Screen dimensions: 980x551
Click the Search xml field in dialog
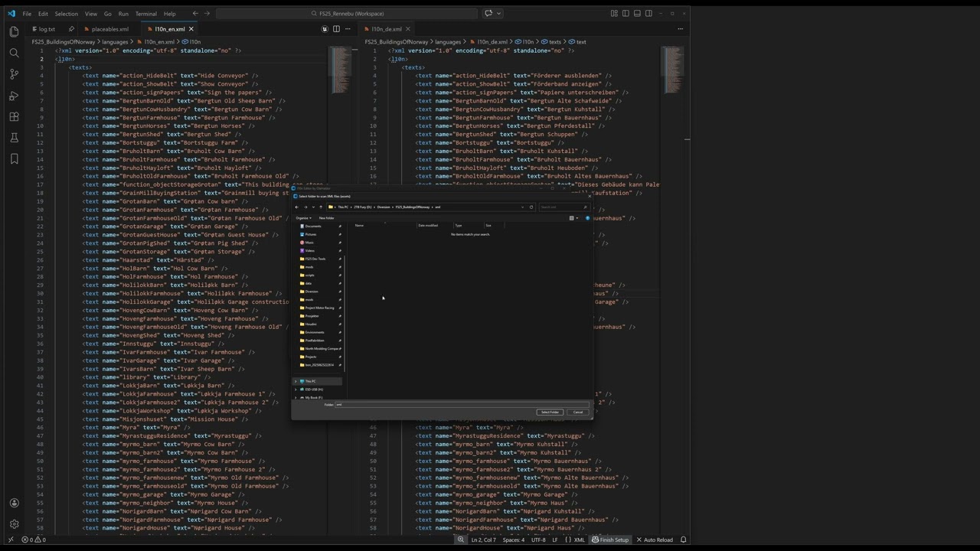click(x=563, y=207)
